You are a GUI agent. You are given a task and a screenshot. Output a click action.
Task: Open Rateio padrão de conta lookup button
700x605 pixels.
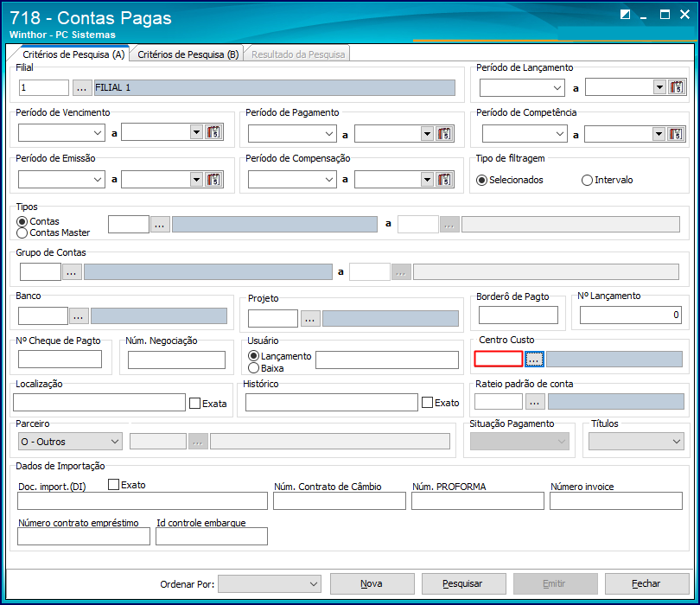[535, 401]
